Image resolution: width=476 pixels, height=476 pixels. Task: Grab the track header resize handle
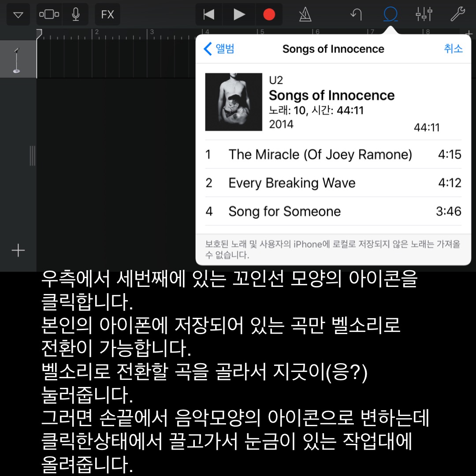click(33, 156)
